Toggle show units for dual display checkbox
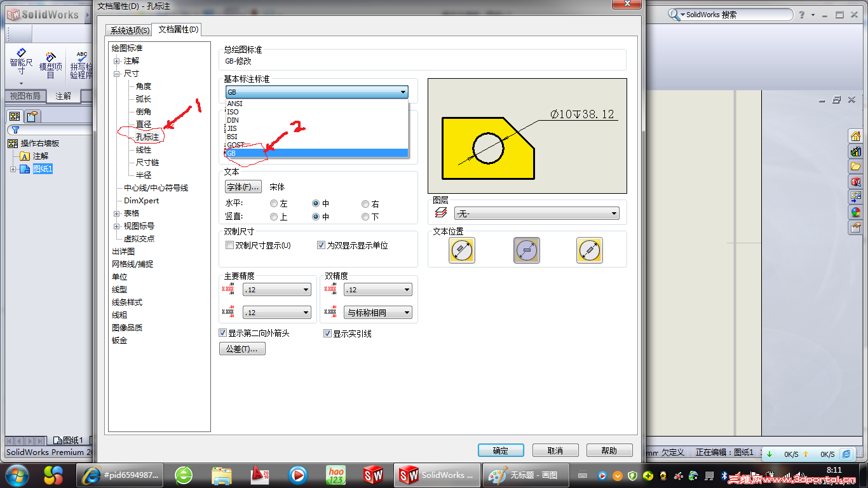This screenshot has height=488, width=868. pos(322,245)
